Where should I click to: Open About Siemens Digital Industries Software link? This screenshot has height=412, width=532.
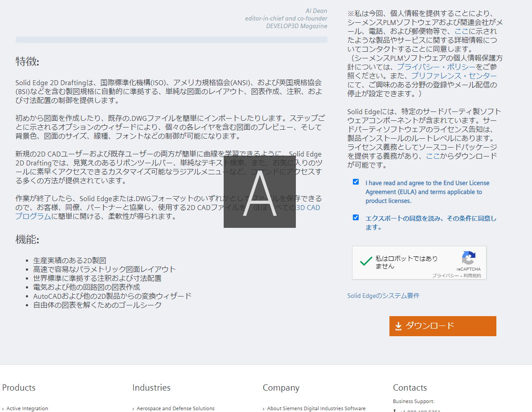pos(316,408)
